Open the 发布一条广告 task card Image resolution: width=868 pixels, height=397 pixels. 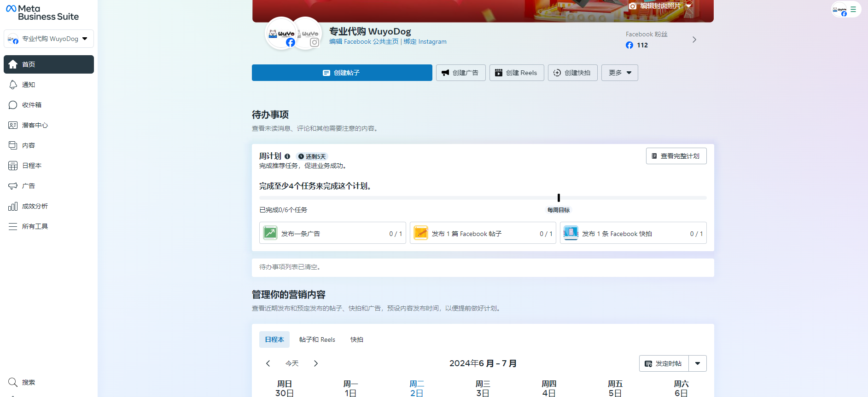(x=332, y=233)
